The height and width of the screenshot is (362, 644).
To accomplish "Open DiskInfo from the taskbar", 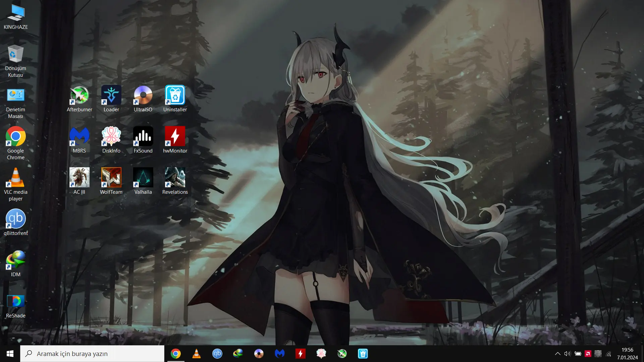I will 321,354.
